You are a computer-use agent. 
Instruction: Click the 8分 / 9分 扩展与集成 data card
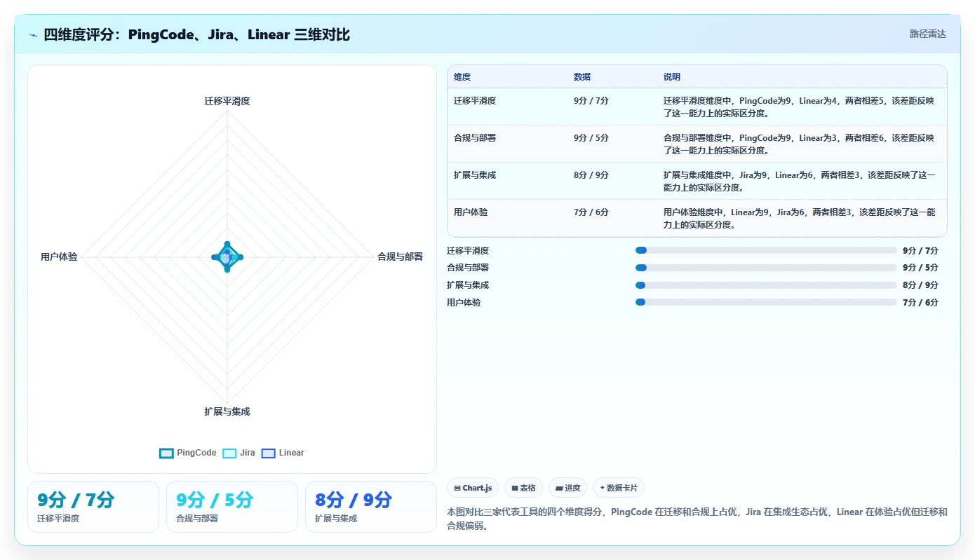click(371, 507)
